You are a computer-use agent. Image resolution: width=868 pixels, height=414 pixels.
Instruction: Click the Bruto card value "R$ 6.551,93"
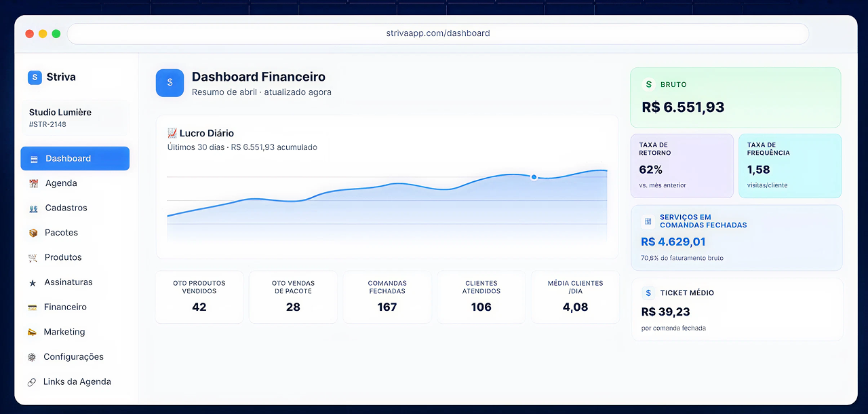(x=683, y=107)
